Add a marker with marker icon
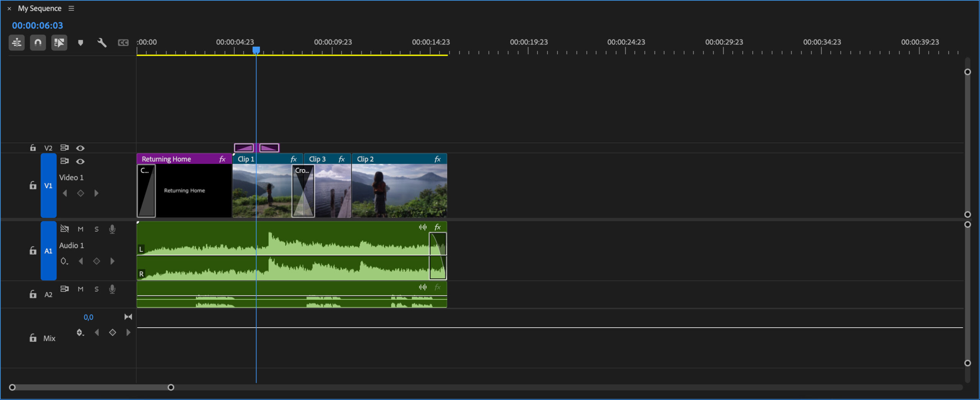Viewport: 980px width, 400px height. coord(80,42)
